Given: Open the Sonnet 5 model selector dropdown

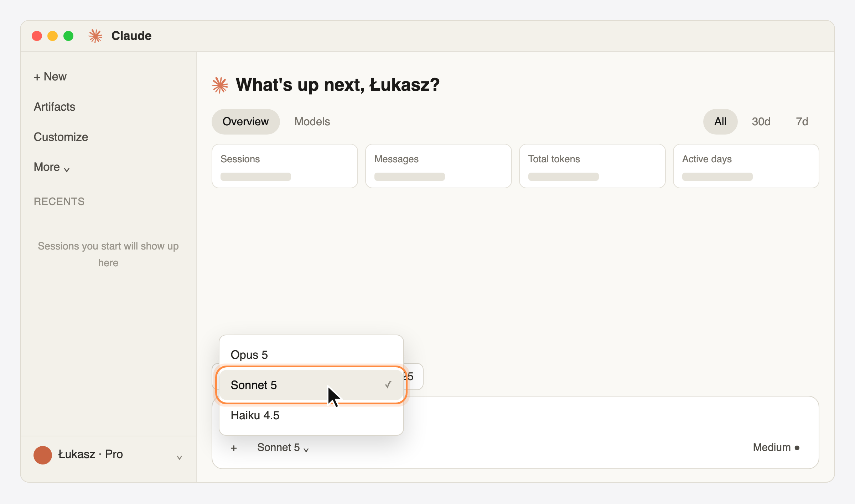Looking at the screenshot, I should coord(283,448).
